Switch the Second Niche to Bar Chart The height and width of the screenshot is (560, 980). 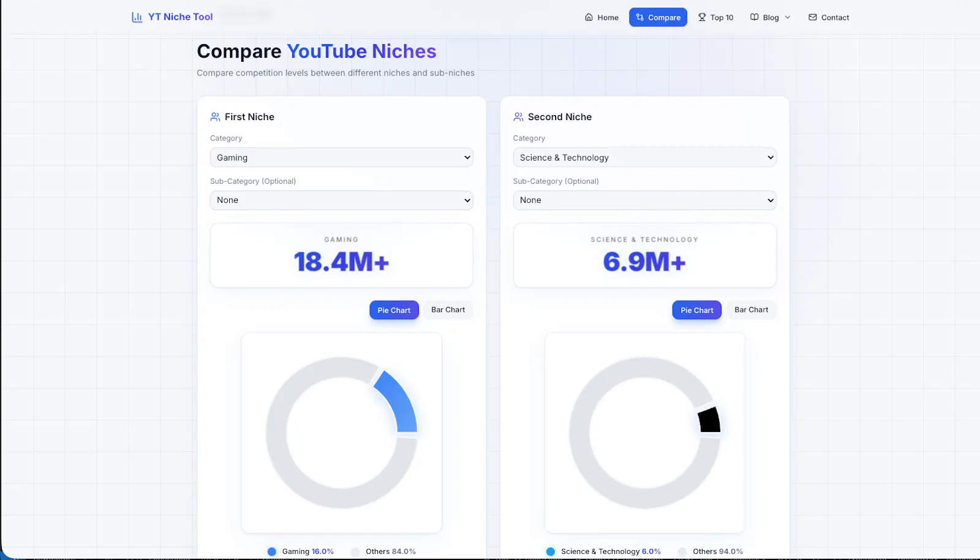pyautogui.click(x=751, y=310)
